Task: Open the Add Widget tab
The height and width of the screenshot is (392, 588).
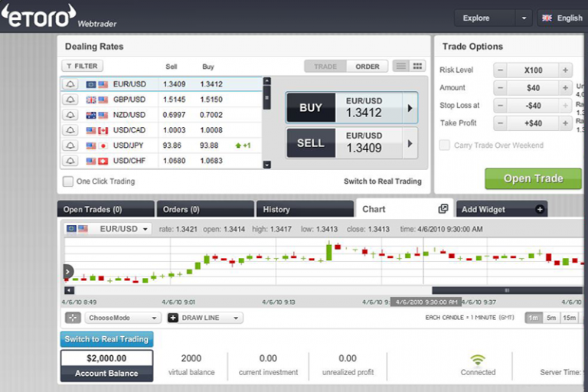Action: 501,209
